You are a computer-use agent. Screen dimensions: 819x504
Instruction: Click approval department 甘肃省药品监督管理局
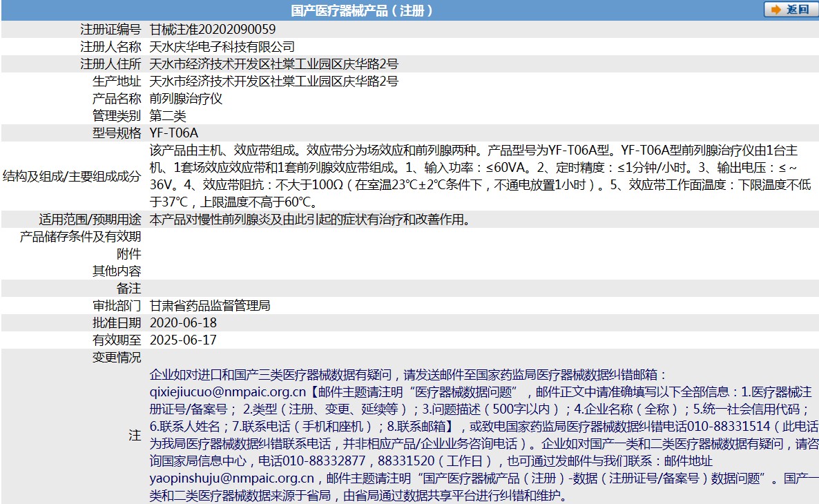coord(210,306)
